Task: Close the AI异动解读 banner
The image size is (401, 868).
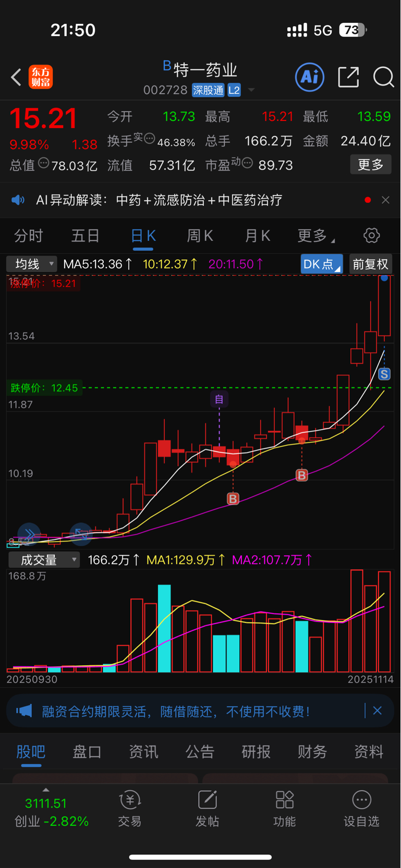Action: 385,200
